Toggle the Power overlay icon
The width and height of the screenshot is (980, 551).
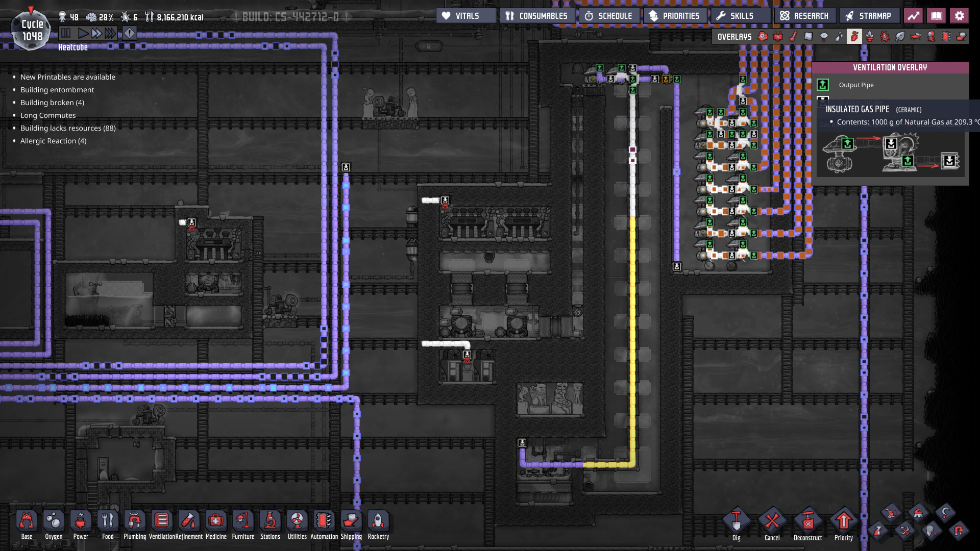pyautogui.click(x=778, y=36)
